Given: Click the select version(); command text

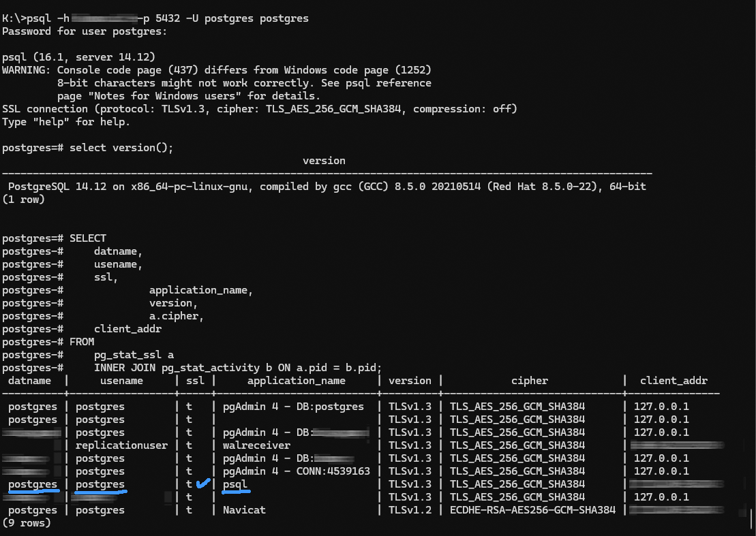Looking at the screenshot, I should (x=121, y=148).
